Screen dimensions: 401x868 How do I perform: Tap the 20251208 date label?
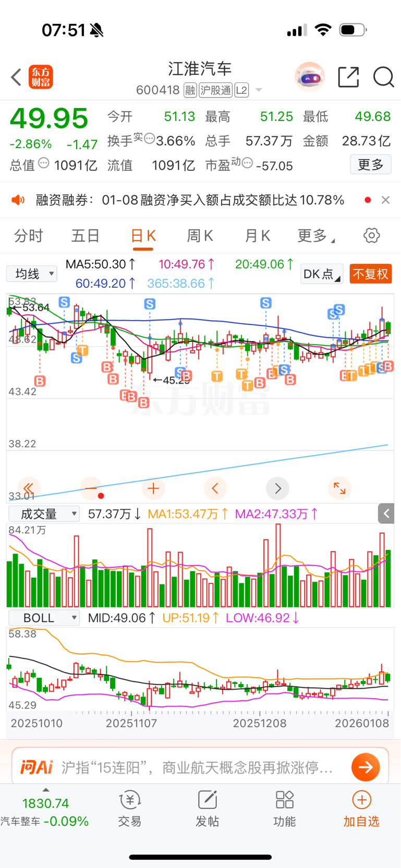260,724
